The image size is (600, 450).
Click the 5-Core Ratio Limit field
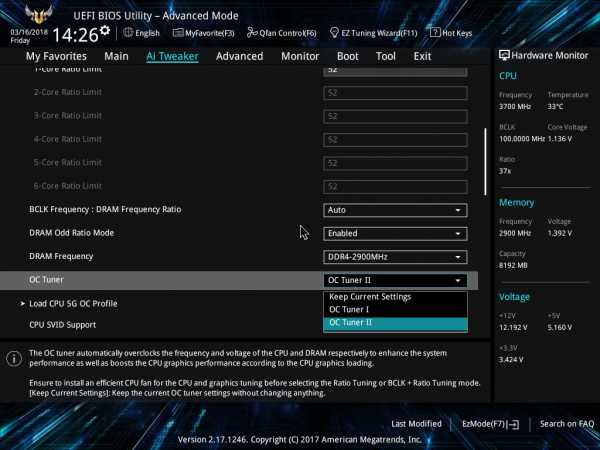coord(395,163)
